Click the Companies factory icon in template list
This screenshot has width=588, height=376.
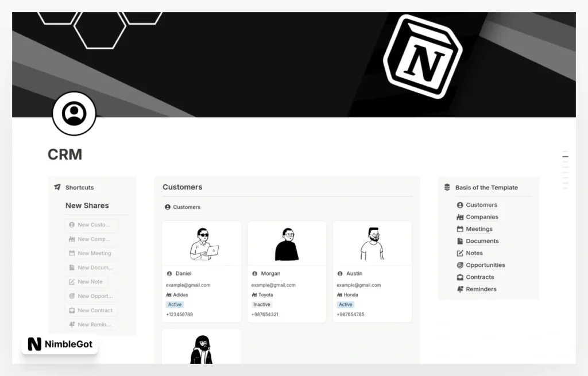coord(460,217)
